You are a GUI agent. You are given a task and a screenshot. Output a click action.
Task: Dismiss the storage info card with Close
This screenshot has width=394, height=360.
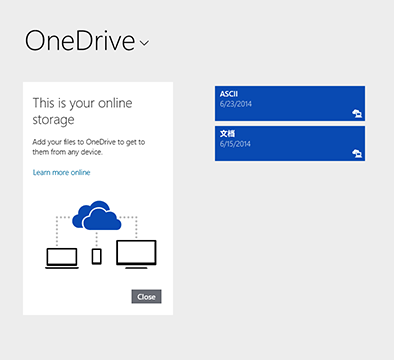[x=146, y=296]
